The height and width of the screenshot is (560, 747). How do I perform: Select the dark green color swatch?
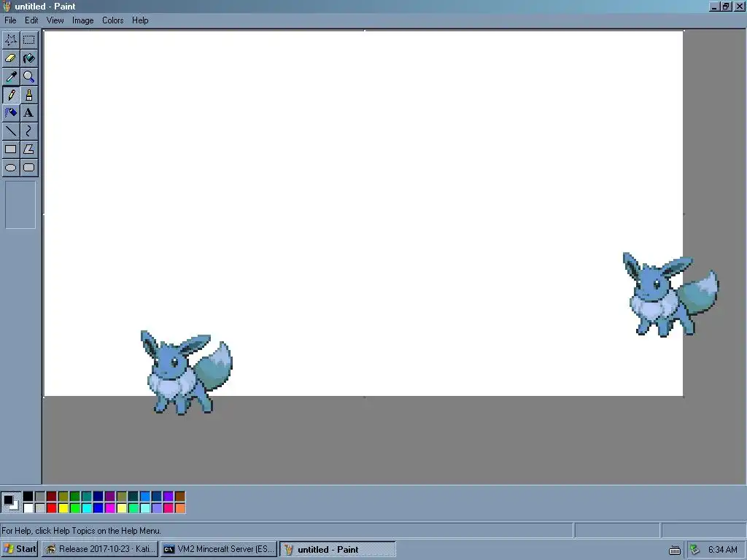click(x=75, y=497)
